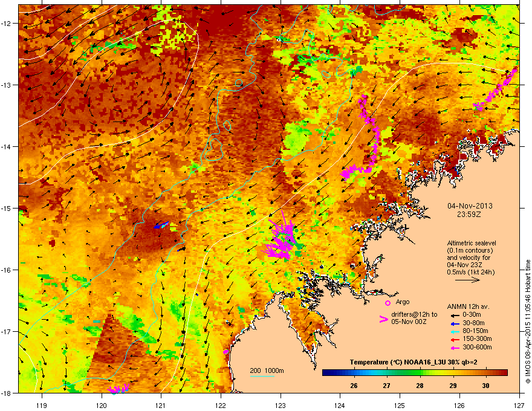Viewport: 532px width, 411px height.
Task: Click the 28 label on temperature scale
Action: coord(420,386)
